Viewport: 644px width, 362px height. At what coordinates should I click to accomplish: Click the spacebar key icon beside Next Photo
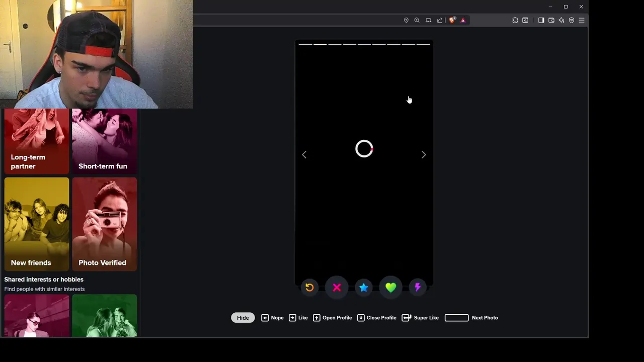point(457,318)
